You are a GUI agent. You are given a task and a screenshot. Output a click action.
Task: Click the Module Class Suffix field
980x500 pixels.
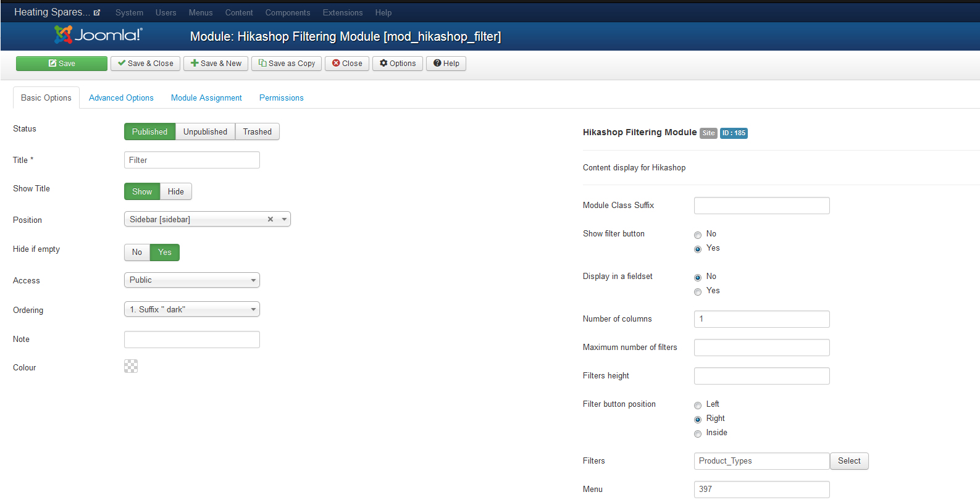tap(762, 206)
